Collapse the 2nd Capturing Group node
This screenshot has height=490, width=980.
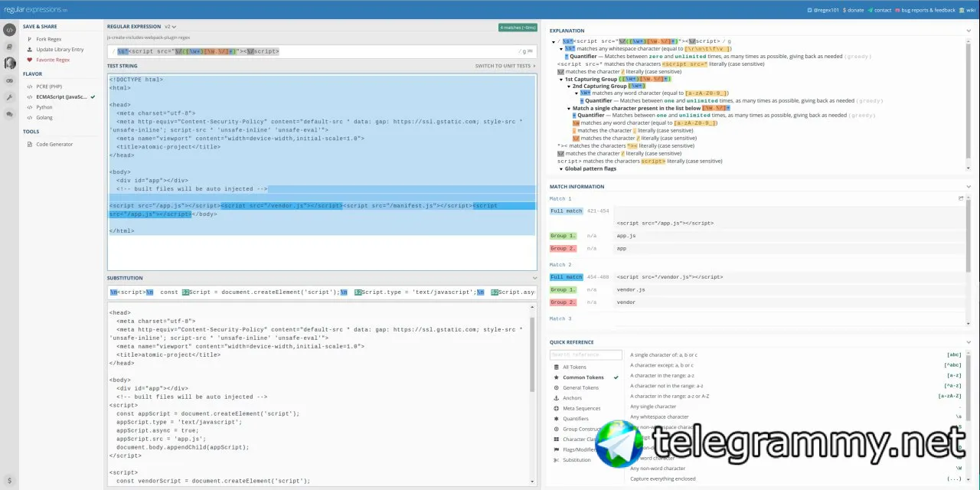point(569,87)
